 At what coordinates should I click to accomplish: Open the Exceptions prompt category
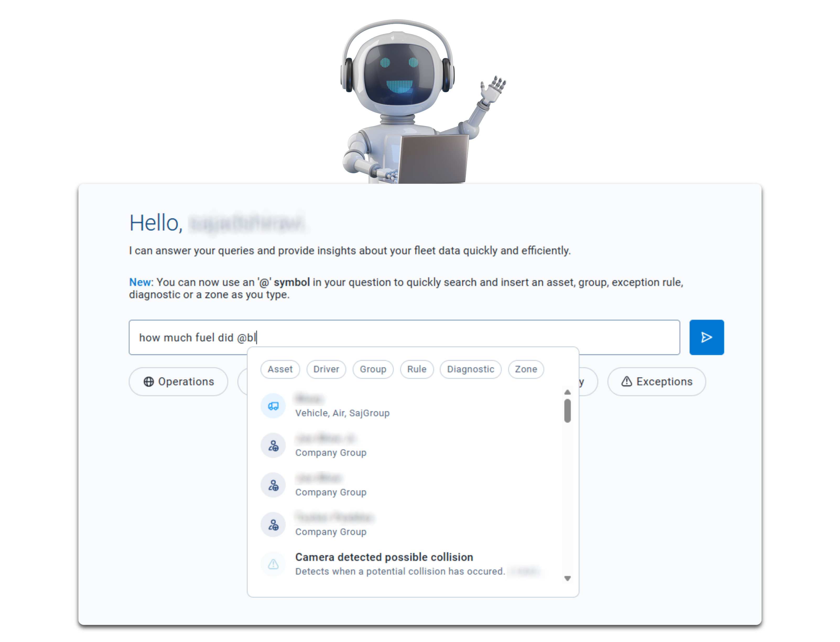(x=657, y=381)
